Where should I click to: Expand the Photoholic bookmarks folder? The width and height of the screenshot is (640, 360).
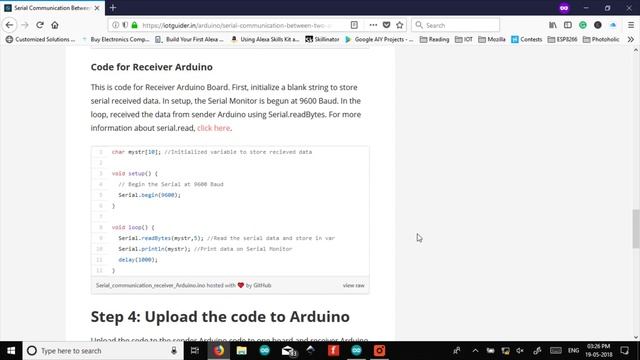point(601,39)
